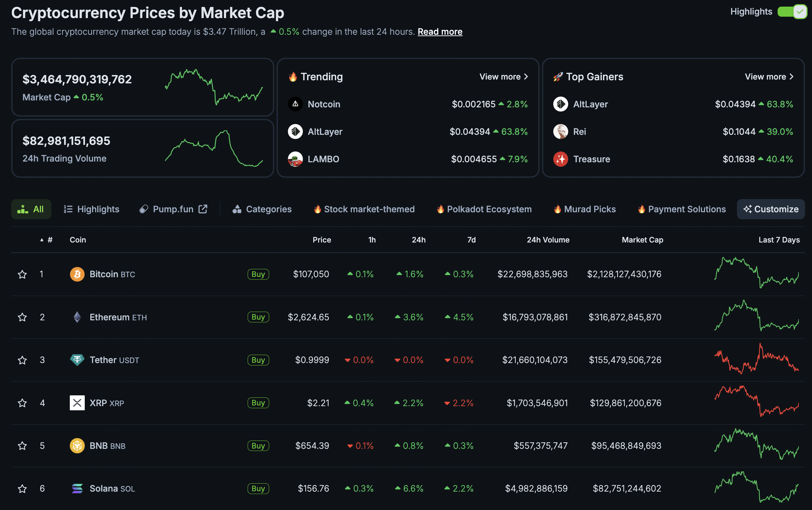Select Polkadot Ecosystem category
812x510 pixels.
point(484,209)
